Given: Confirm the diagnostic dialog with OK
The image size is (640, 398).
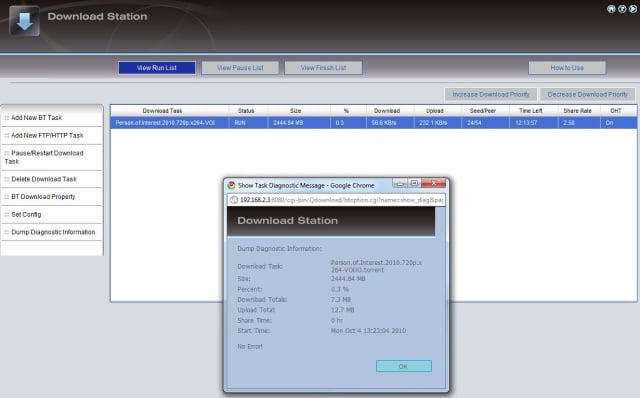Looking at the screenshot, I should tap(404, 366).
